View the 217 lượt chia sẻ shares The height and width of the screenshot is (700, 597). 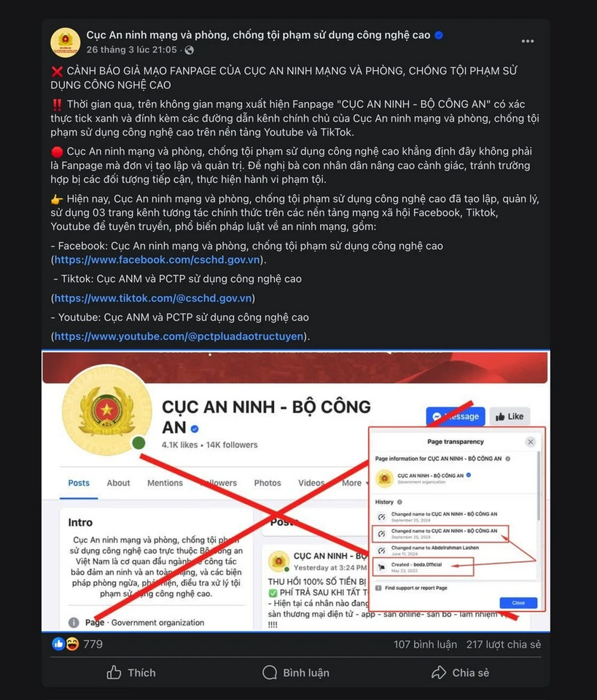pos(503,644)
